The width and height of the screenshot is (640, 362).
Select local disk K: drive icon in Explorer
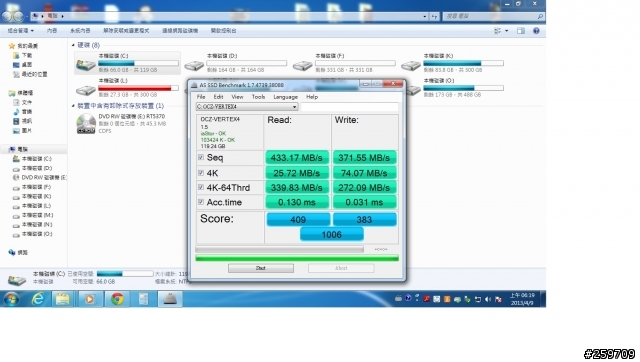pos(411,65)
